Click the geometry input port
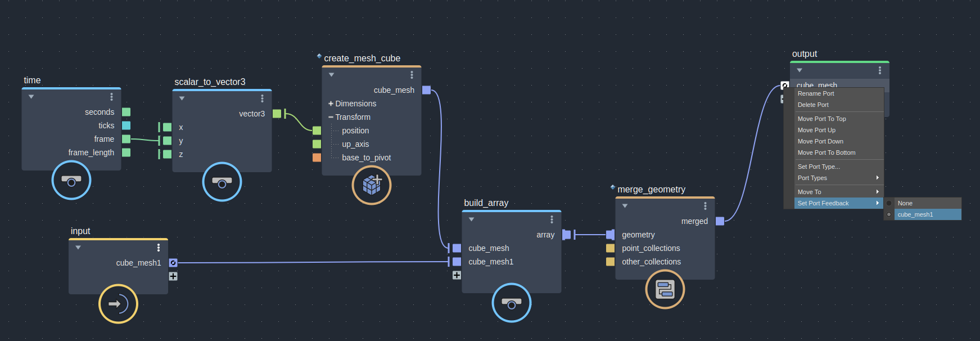Screen dimensions: 980x341 pos(610,235)
